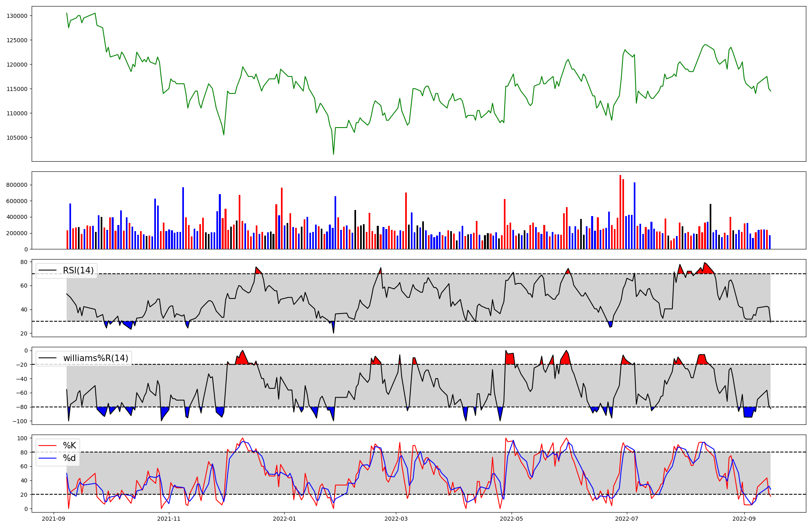The height and width of the screenshot is (528, 812).
Task: Click the RSI(14) legend entry
Action: coord(78,270)
